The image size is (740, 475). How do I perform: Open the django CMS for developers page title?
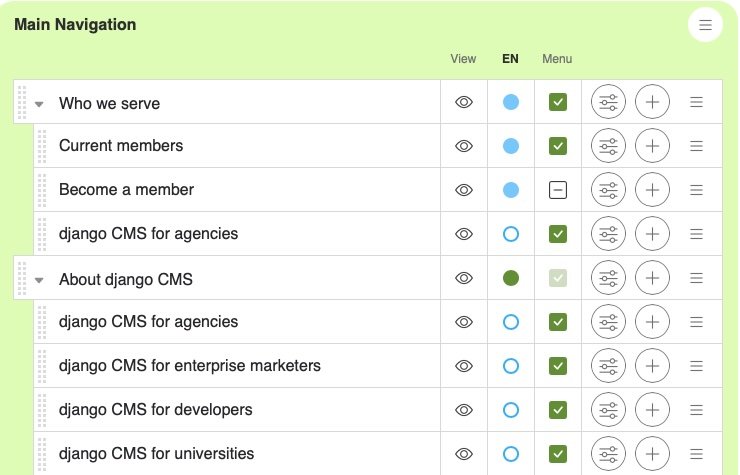(x=156, y=409)
